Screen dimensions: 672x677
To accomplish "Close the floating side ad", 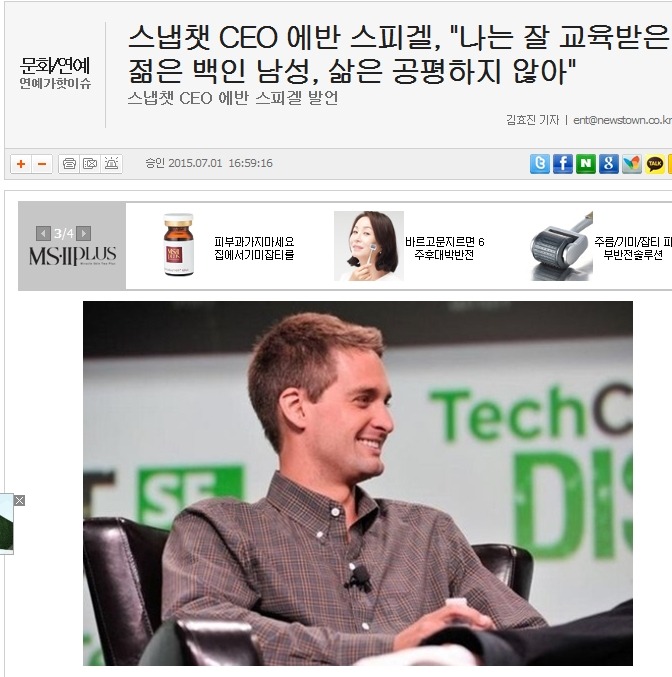I will (19, 500).
